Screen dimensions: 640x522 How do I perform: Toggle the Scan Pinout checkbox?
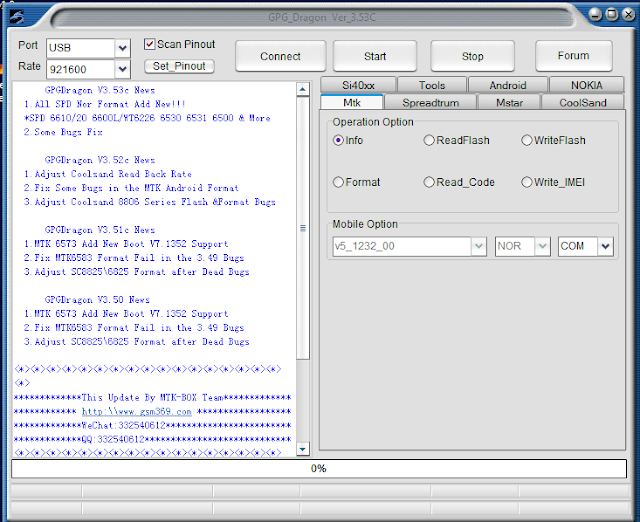click(x=149, y=44)
